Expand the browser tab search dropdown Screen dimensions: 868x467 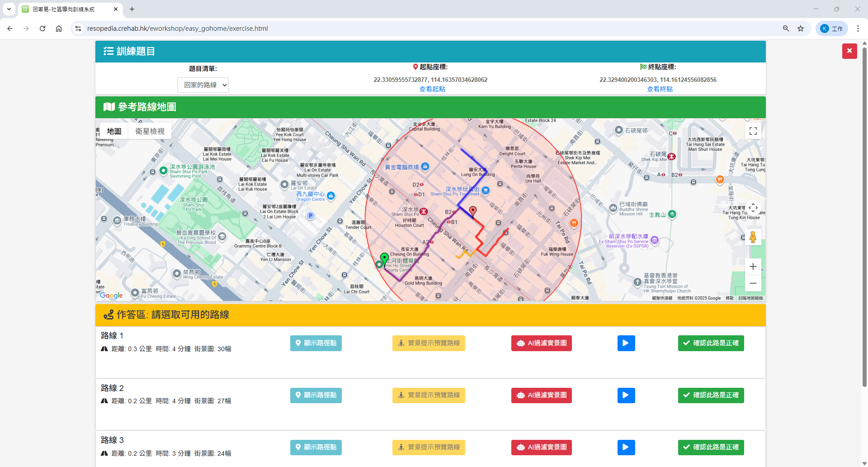(x=9, y=9)
